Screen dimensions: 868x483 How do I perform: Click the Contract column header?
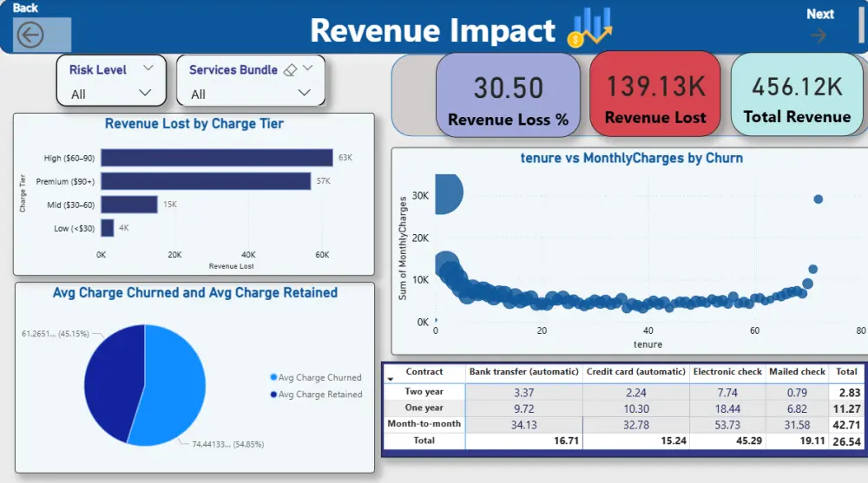click(x=424, y=372)
